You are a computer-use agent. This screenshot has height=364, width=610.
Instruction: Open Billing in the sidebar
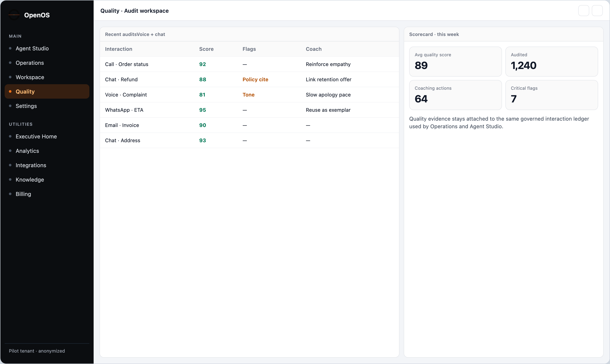(47, 194)
